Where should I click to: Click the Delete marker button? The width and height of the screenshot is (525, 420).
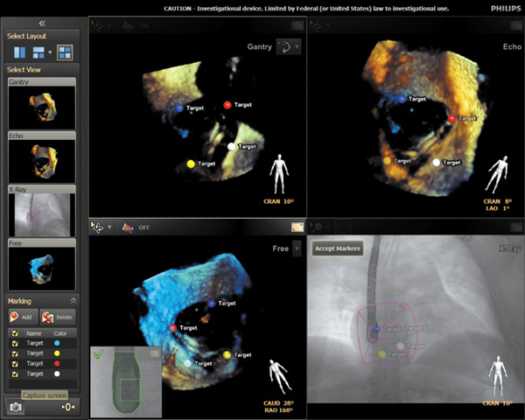point(58,317)
